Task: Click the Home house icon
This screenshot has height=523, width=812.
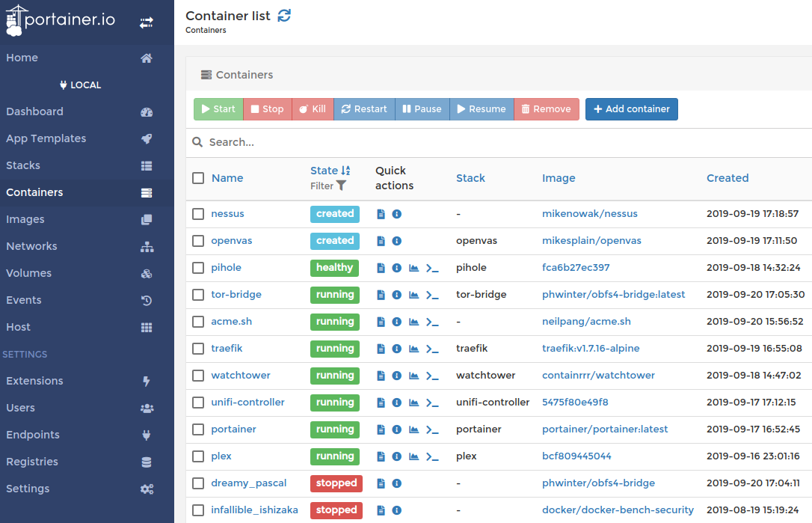Action: (147, 58)
